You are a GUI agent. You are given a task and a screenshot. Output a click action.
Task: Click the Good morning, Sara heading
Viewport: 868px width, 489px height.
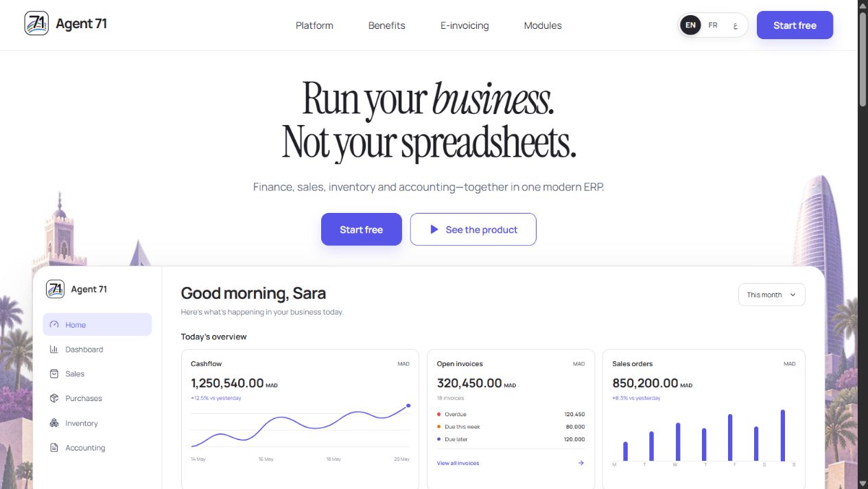point(253,293)
